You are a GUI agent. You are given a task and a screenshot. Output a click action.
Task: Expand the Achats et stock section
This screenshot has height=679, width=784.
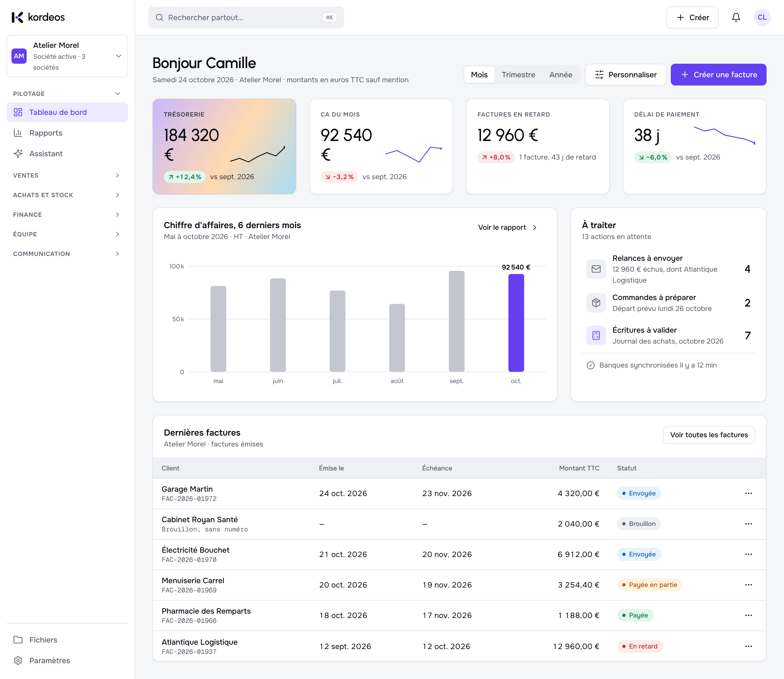[x=67, y=195]
